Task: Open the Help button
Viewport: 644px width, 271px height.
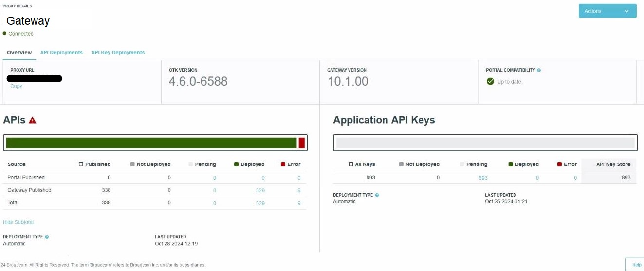Action: pyautogui.click(x=637, y=265)
